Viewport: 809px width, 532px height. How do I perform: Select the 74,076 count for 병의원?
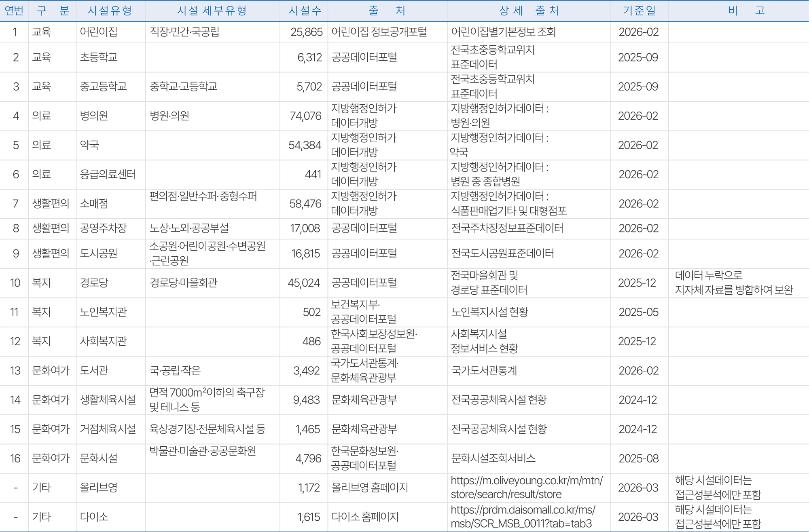(x=305, y=116)
